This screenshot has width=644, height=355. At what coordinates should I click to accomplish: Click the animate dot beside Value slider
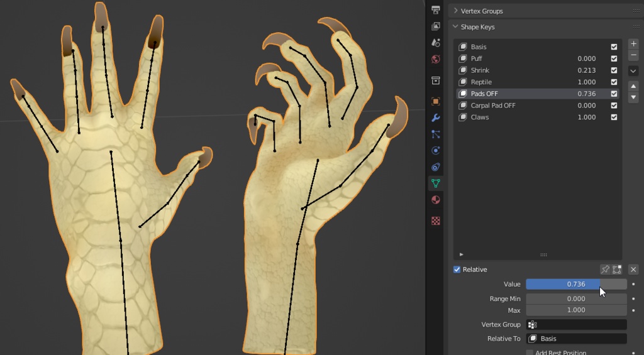[633, 284]
